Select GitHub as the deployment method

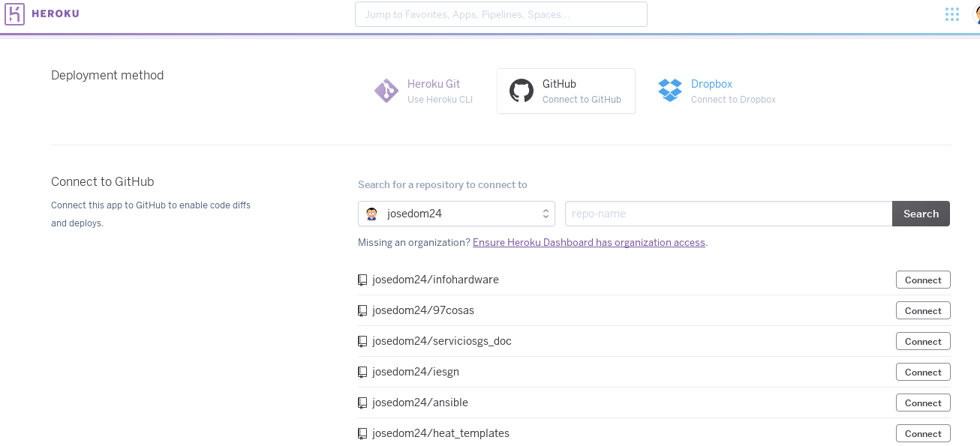click(566, 91)
